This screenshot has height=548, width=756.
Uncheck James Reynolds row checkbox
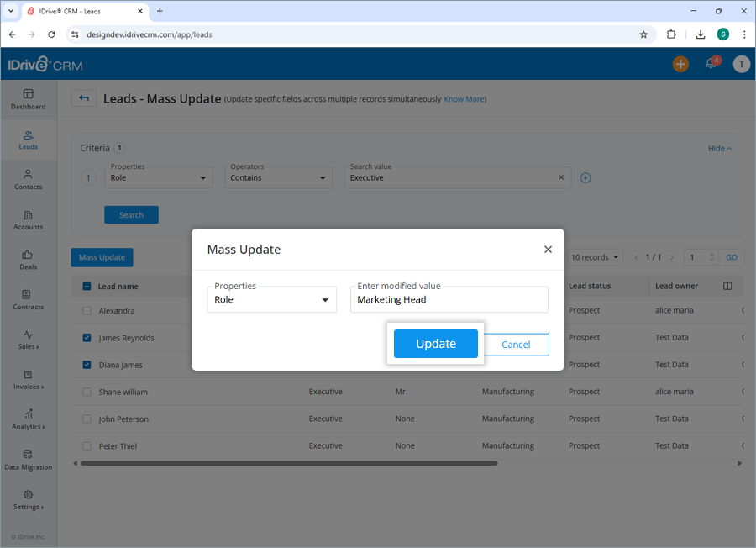(x=87, y=337)
